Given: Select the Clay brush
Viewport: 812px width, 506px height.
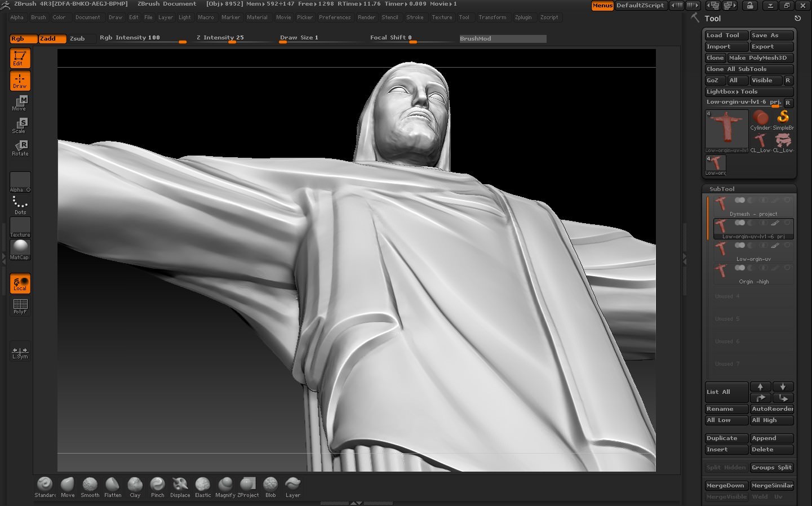Looking at the screenshot, I should (x=135, y=487).
